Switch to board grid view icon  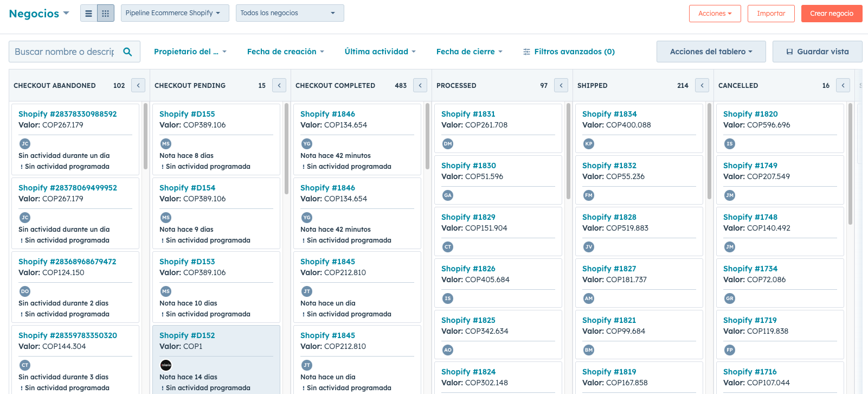coord(106,14)
